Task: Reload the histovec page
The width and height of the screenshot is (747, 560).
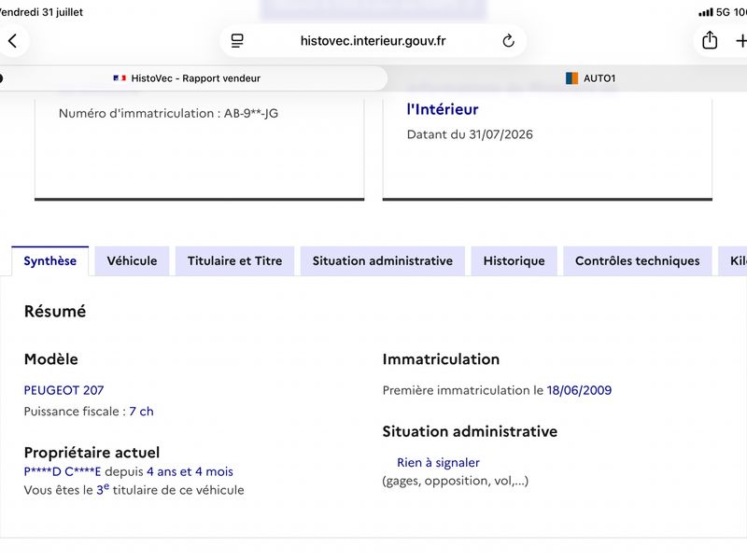Action: coord(508,41)
